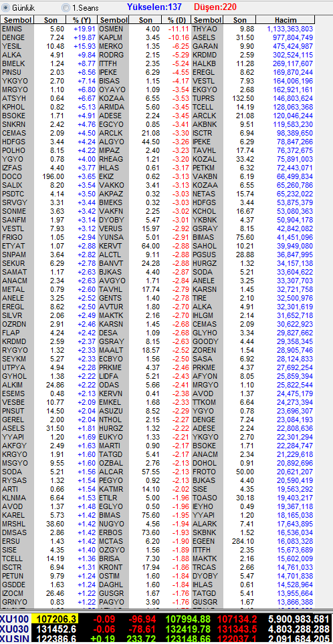Select THYAO in the volume list
This screenshot has width=333, height=644.
pyautogui.click(x=205, y=29)
